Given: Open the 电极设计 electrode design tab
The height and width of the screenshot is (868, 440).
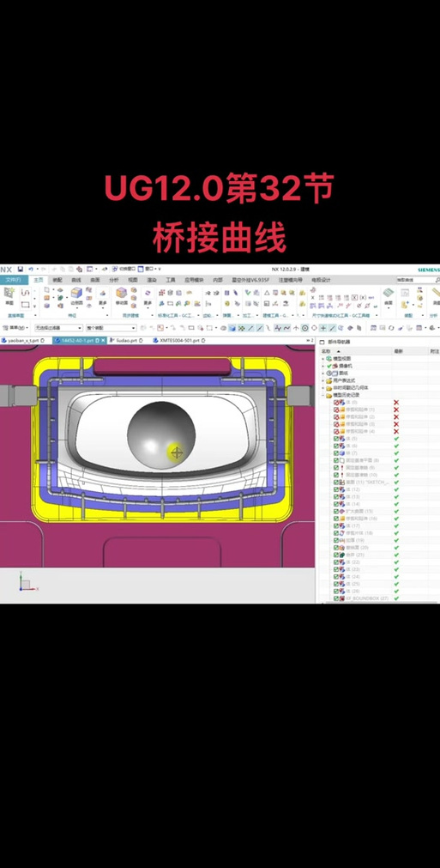Looking at the screenshot, I should point(321,280).
